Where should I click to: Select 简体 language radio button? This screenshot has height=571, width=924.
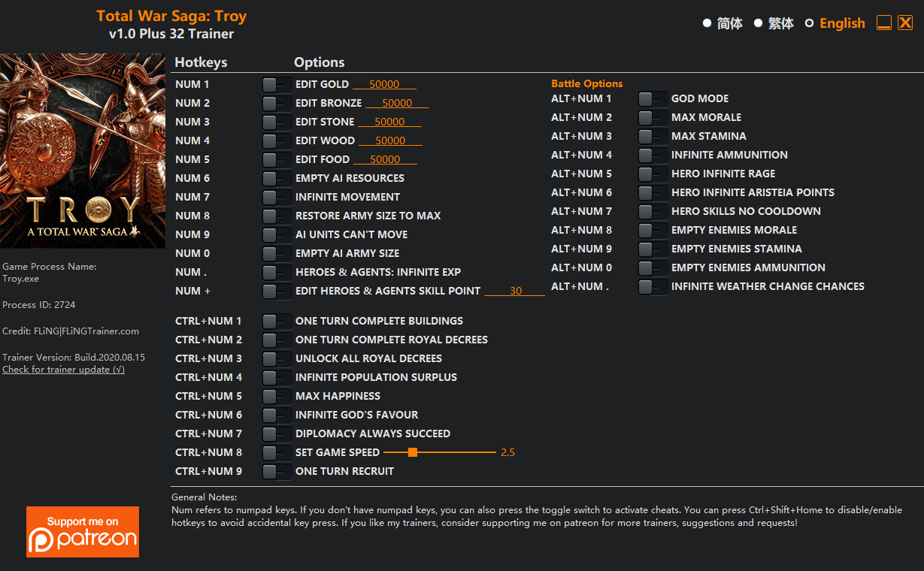707,23
